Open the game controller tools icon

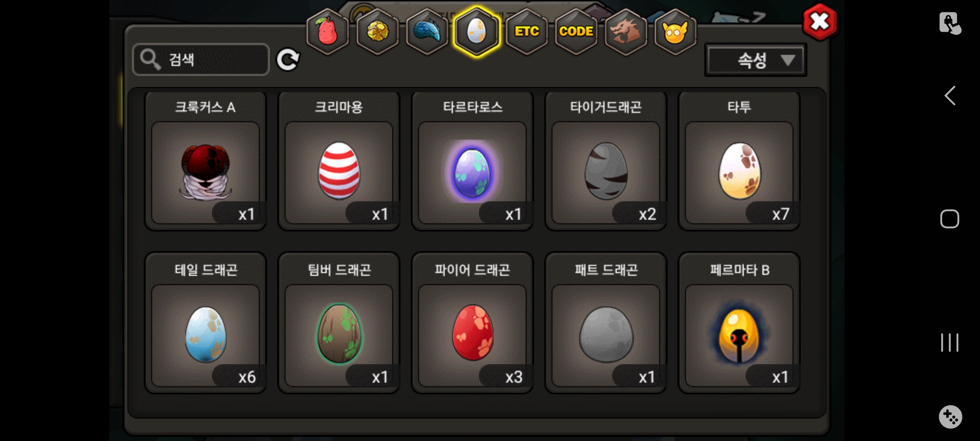[950, 417]
